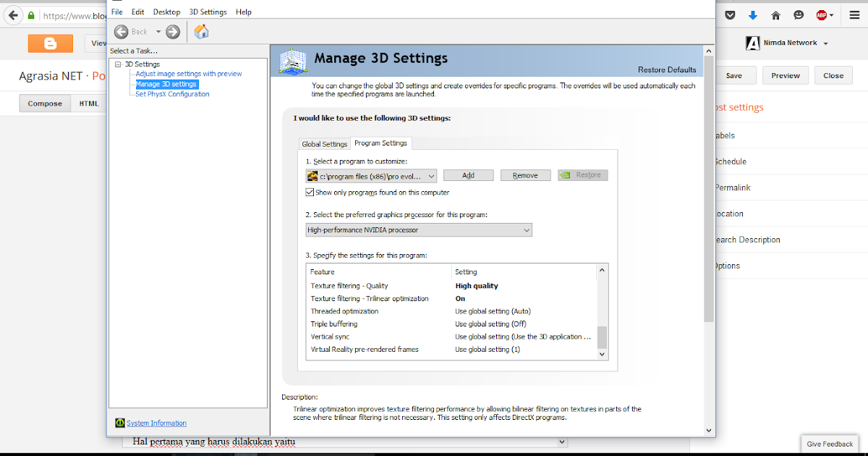The width and height of the screenshot is (868, 456).
Task: Open the NVIDIA Control Panel home icon
Action: click(x=201, y=31)
